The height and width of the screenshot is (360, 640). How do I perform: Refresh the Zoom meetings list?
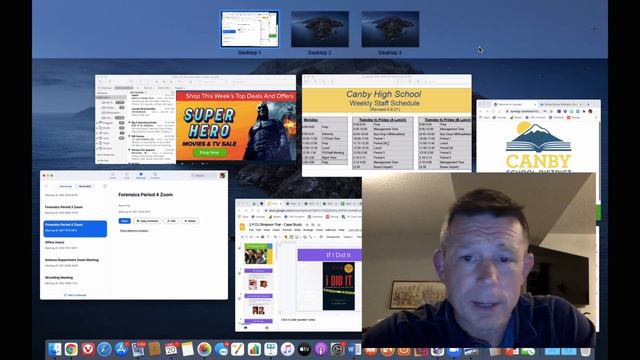click(46, 186)
